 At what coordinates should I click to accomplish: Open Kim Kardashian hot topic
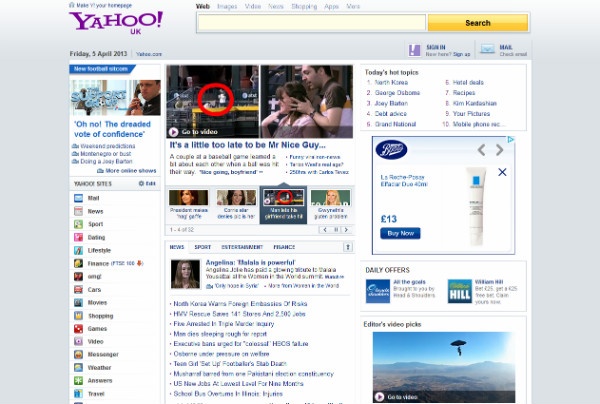(474, 103)
